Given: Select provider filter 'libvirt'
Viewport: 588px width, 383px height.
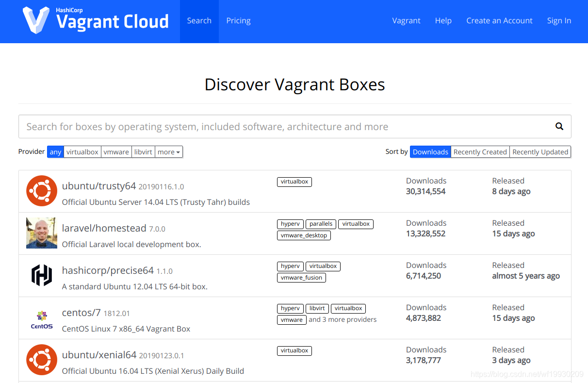Looking at the screenshot, I should point(144,152).
